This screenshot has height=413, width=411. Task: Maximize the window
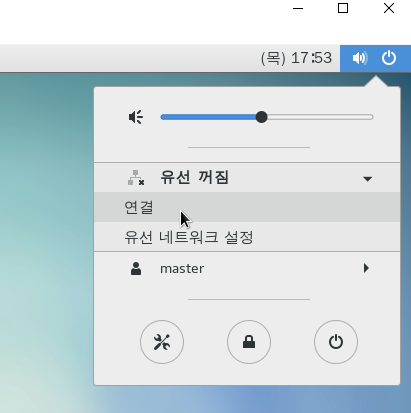tap(343, 8)
